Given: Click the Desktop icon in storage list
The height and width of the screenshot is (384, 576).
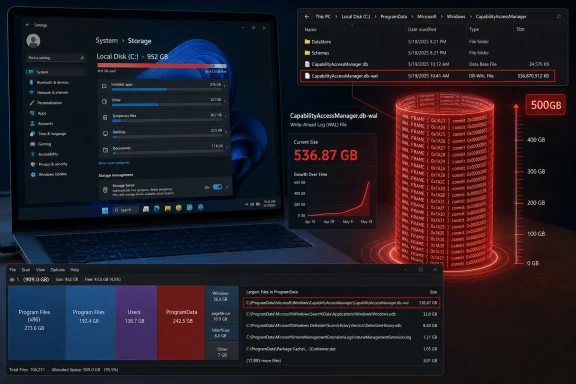Looking at the screenshot, I should (105, 133).
